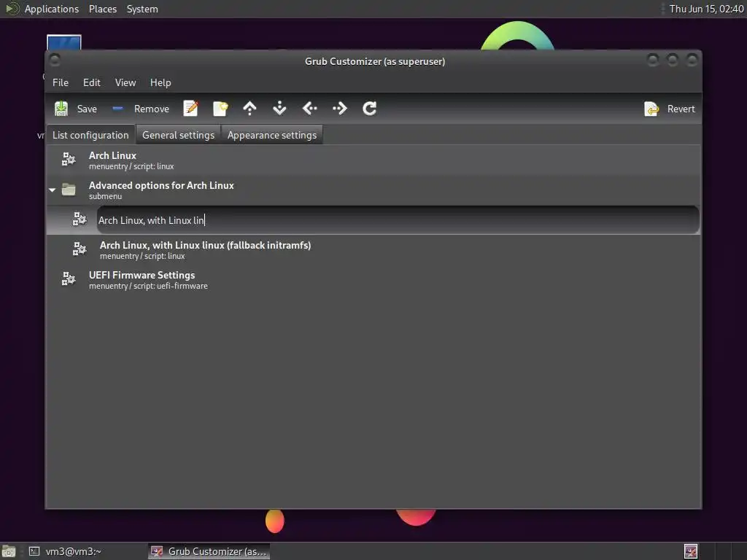Click the Remove toolbar button
Screen dimensions: 747x560
point(141,109)
